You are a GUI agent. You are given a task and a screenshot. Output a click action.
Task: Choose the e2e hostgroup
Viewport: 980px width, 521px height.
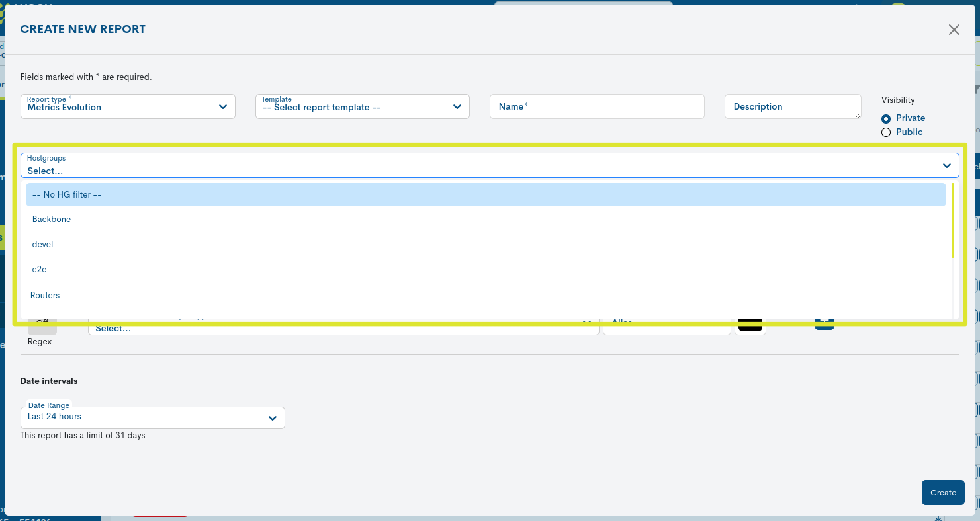[486, 269]
